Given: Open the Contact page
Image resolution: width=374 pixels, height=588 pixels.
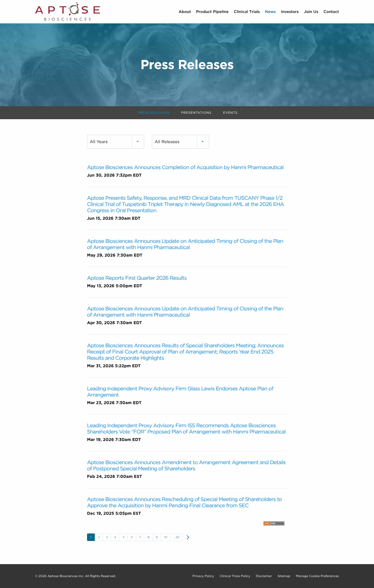Looking at the screenshot, I should pos(331,12).
